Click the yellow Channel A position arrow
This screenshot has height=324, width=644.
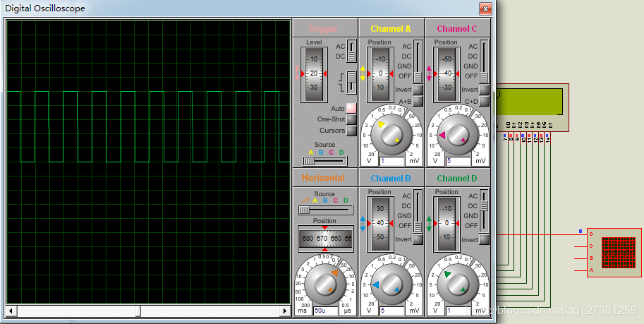tap(363, 73)
